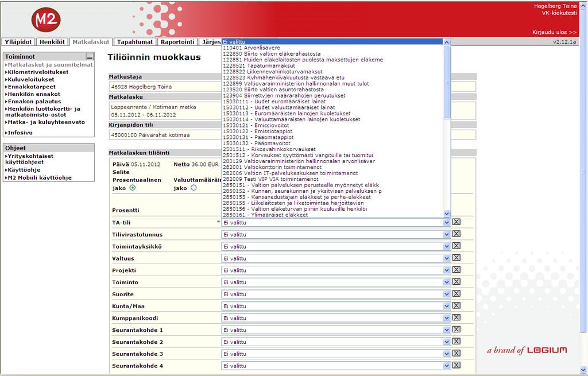Image resolution: width=588 pixels, height=376 pixels.
Task: Clear the Seurantakohde 1 row with its X icon
Action: 457,330
